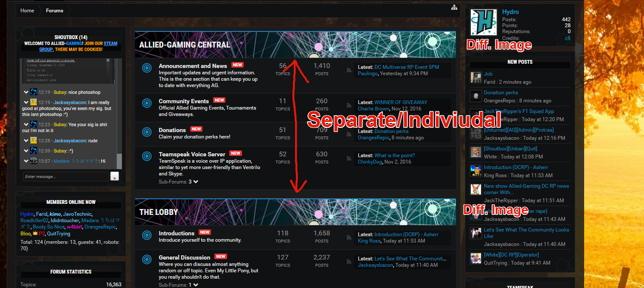Click Hydro's profile avatar image
The image size is (644, 288).
click(x=484, y=23)
